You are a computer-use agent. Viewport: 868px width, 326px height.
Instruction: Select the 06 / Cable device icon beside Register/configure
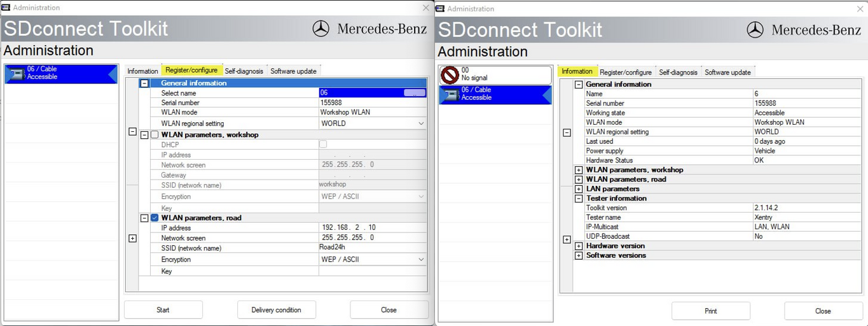point(16,74)
